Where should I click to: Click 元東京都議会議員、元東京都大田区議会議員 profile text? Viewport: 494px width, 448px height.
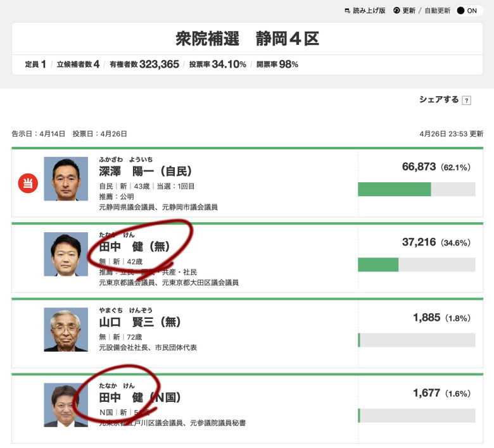coord(168,283)
